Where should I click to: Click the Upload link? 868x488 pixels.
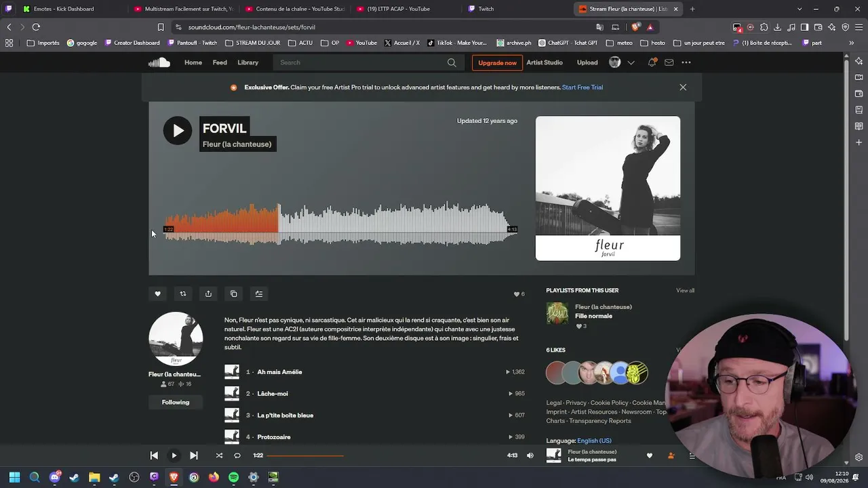587,62
